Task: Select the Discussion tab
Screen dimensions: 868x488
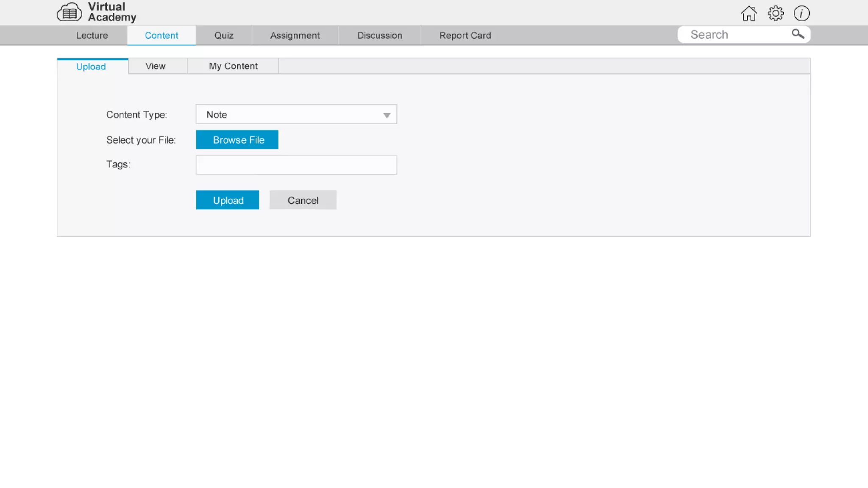Action: pos(379,36)
